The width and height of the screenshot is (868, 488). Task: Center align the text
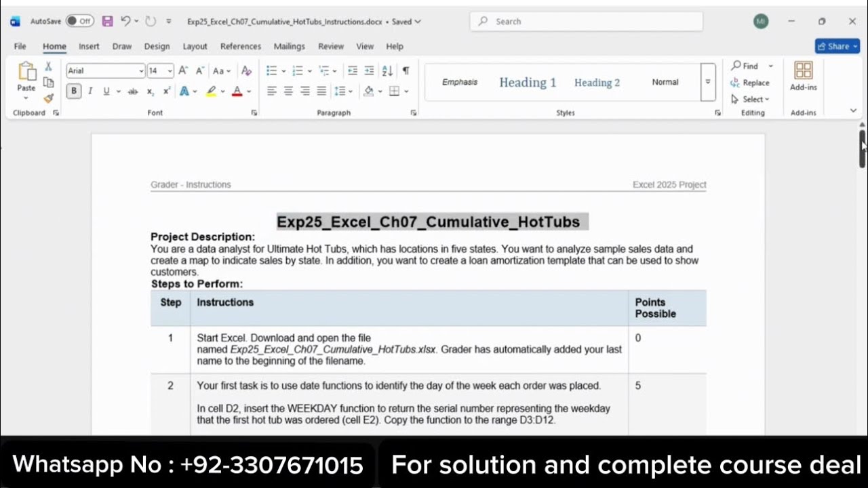[288, 91]
